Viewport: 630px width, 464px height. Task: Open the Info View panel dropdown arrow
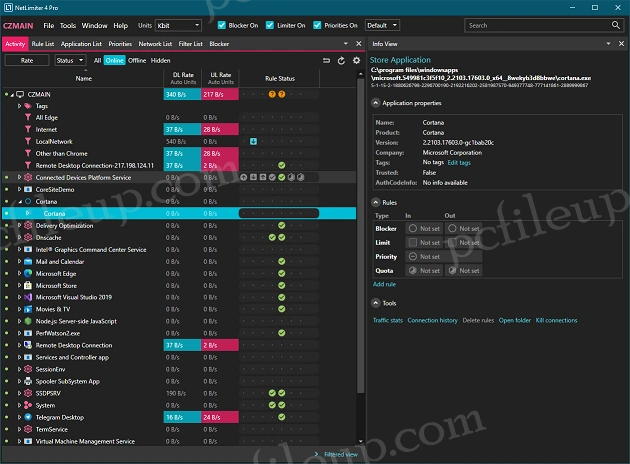pyautogui.click(x=608, y=43)
